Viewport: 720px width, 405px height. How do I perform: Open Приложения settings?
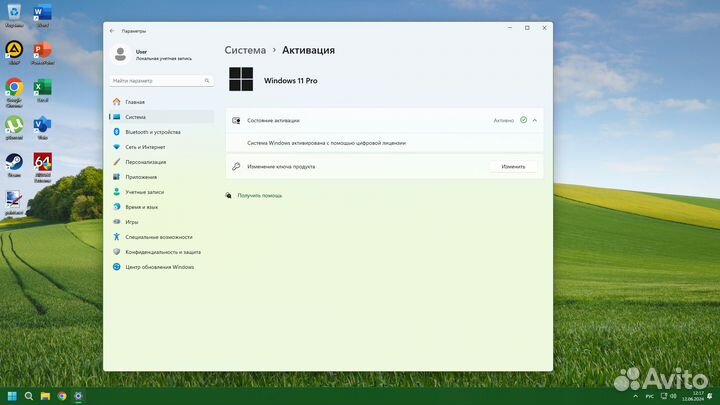(x=161, y=177)
